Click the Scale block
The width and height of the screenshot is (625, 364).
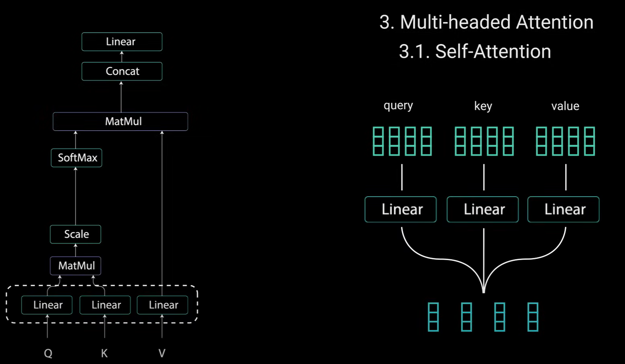tap(76, 234)
